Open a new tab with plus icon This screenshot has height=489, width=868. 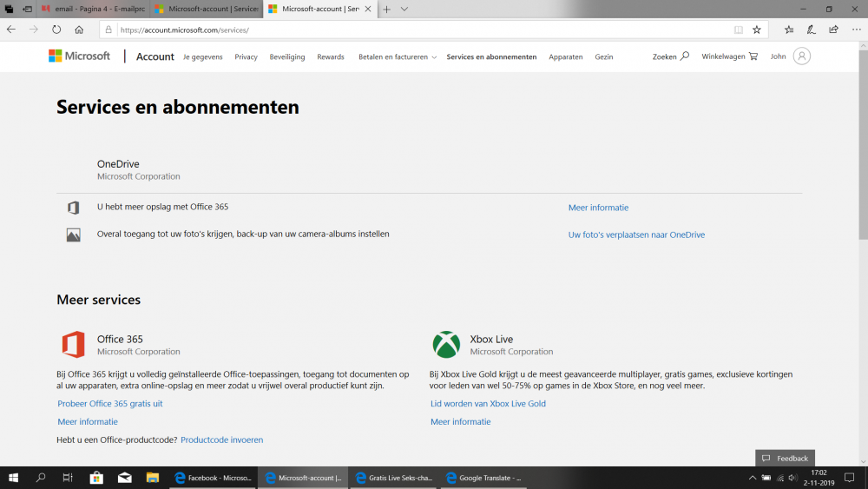pyautogui.click(x=386, y=9)
